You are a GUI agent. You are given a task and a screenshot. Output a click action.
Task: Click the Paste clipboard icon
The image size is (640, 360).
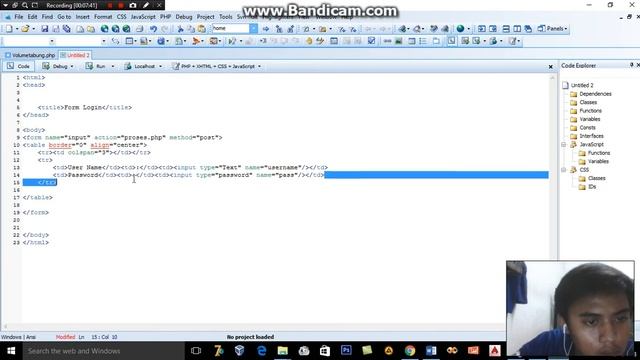tap(202, 29)
